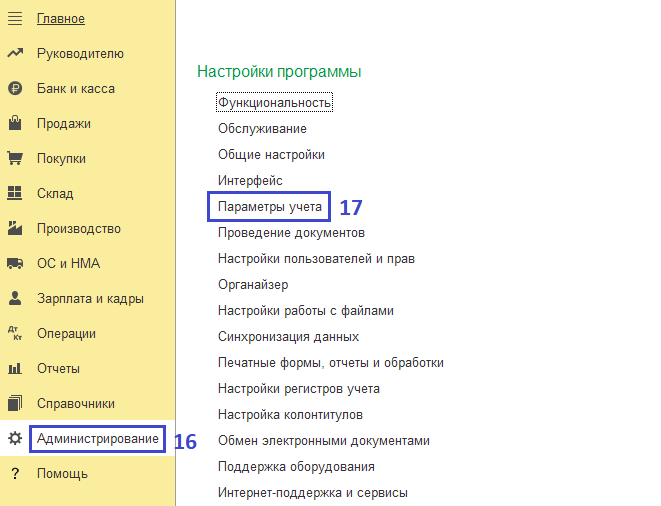Click the chart icon next to Руководителю
This screenshot has height=506, width=661.
15,54
